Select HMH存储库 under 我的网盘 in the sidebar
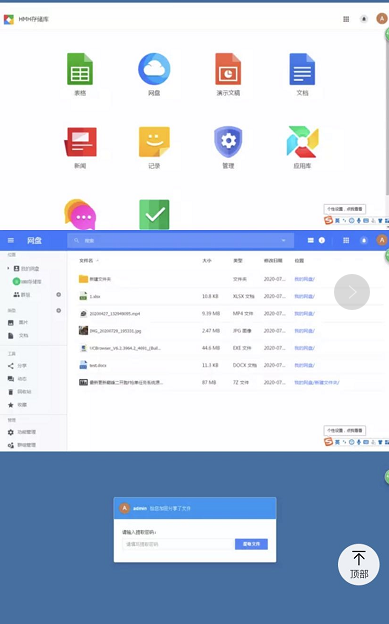Viewport: 389px width, 624px height. [27, 282]
